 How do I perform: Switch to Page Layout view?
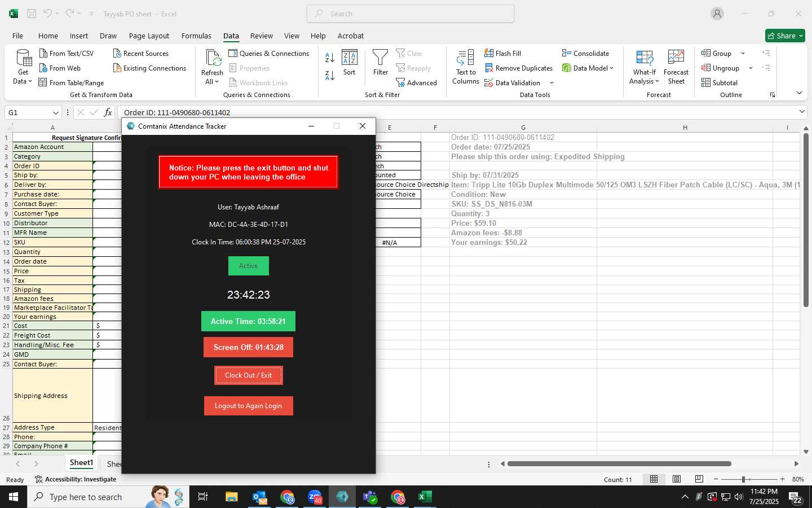pos(676,479)
